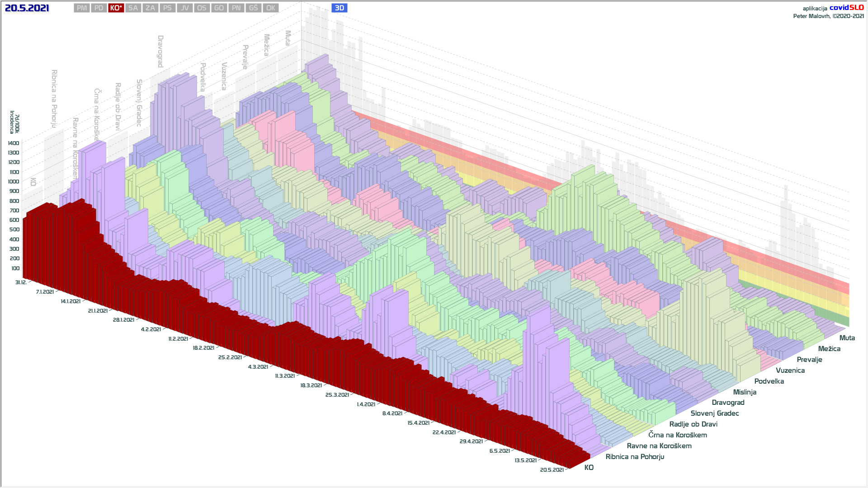Click the Ribnica na Pohorju label
The image size is (868, 488).
[635, 457]
